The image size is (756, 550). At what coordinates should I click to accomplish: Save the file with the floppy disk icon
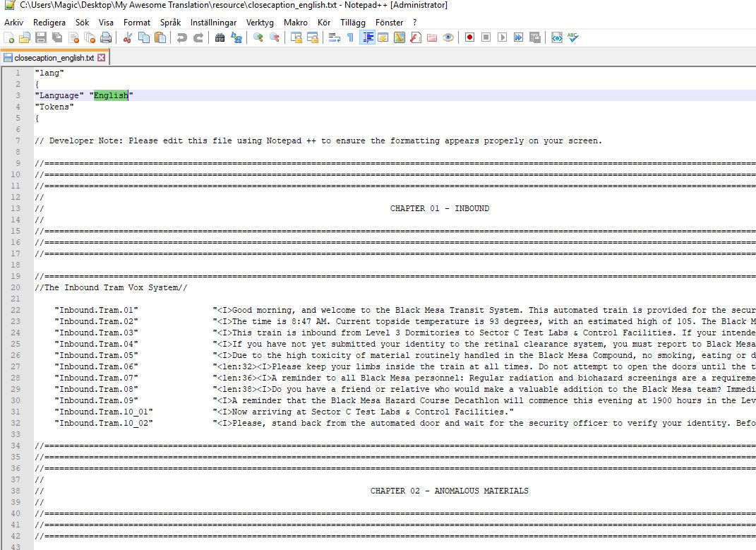tap(41, 37)
